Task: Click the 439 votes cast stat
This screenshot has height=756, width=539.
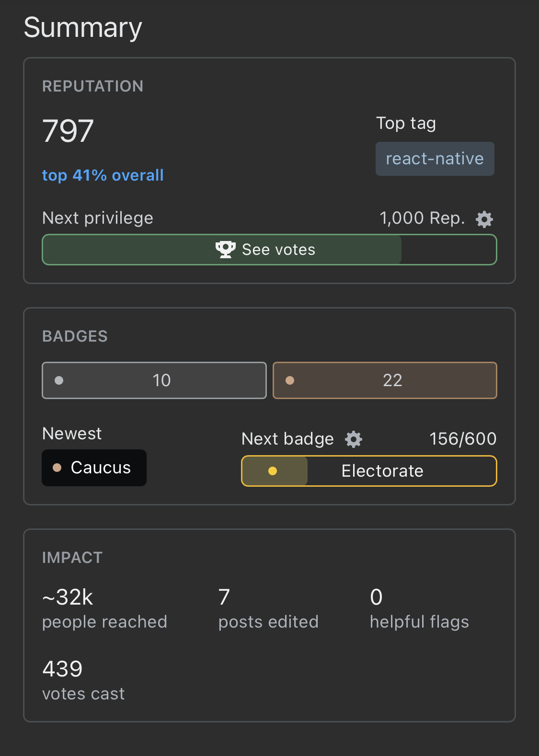Action: coord(83,681)
